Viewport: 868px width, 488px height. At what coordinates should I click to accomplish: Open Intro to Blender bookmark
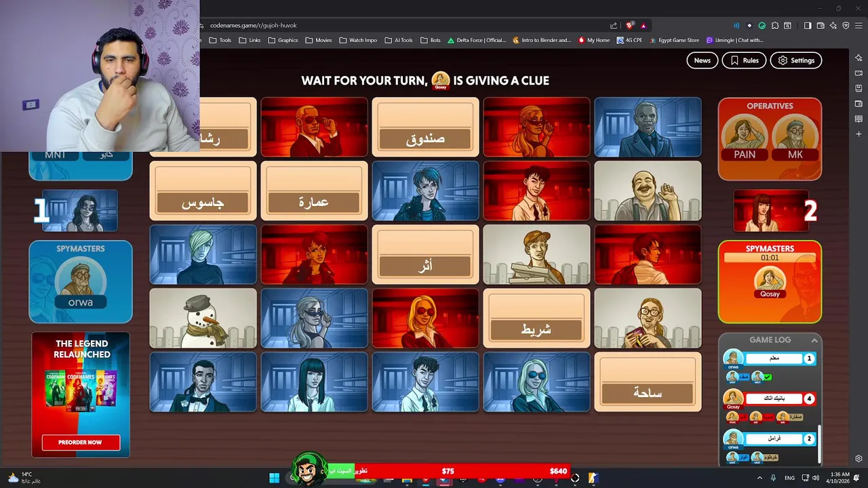pos(542,40)
